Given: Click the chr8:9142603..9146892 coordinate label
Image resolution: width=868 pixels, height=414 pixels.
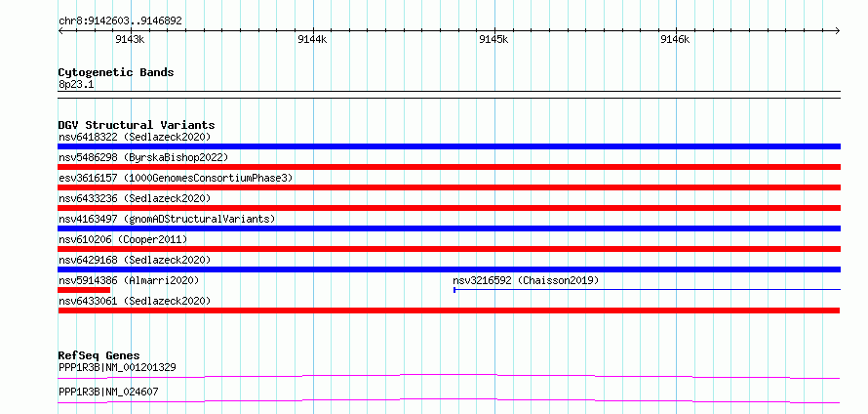Looking at the screenshot, I should (120, 21).
